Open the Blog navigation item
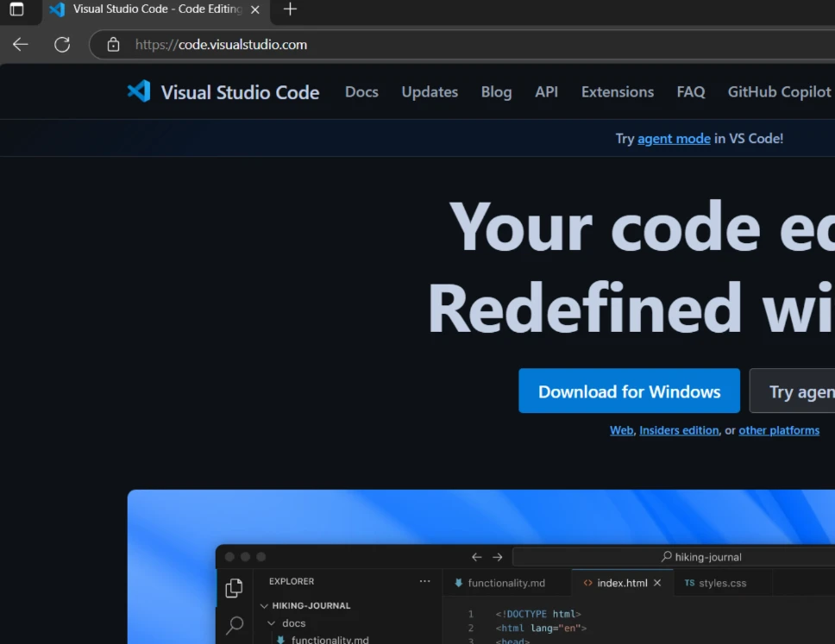This screenshot has width=835, height=644. tap(496, 92)
